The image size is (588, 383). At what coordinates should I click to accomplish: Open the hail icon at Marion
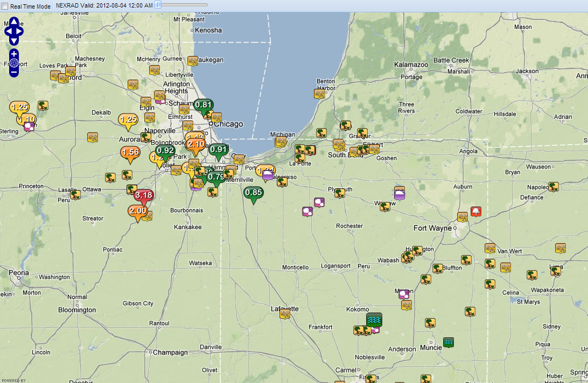point(404,294)
